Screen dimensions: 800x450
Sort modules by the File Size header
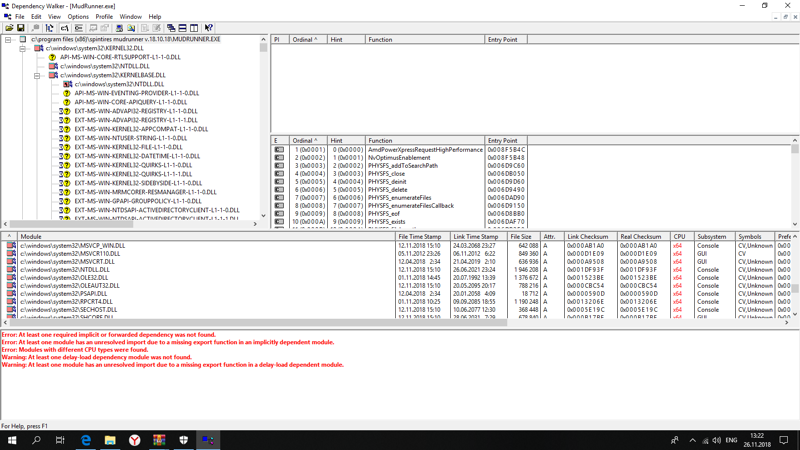[x=523, y=237]
